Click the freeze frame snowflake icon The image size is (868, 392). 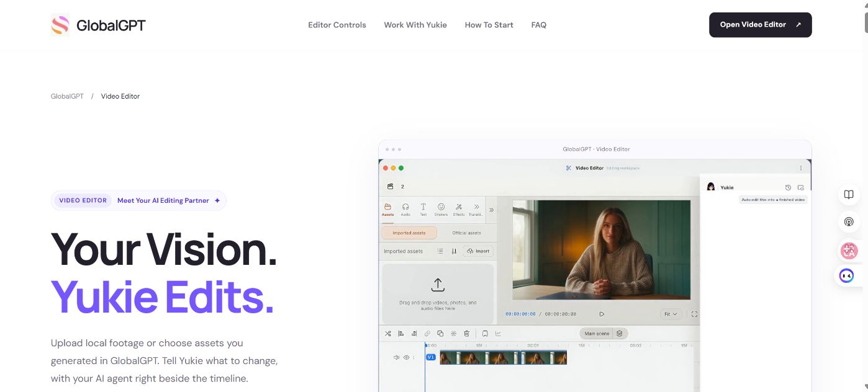(x=454, y=334)
